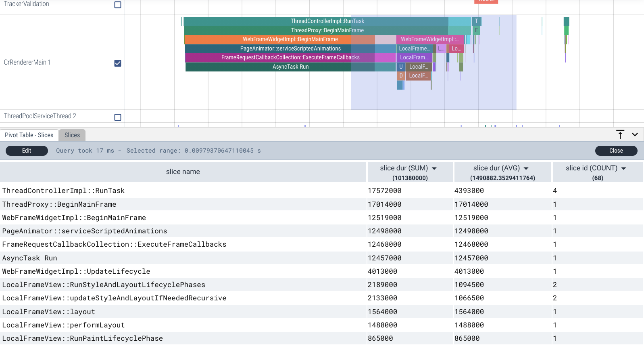Click the small 'E' slice in the timeline
Image resolution: width=644 pixels, height=346 pixels.
(476, 30)
